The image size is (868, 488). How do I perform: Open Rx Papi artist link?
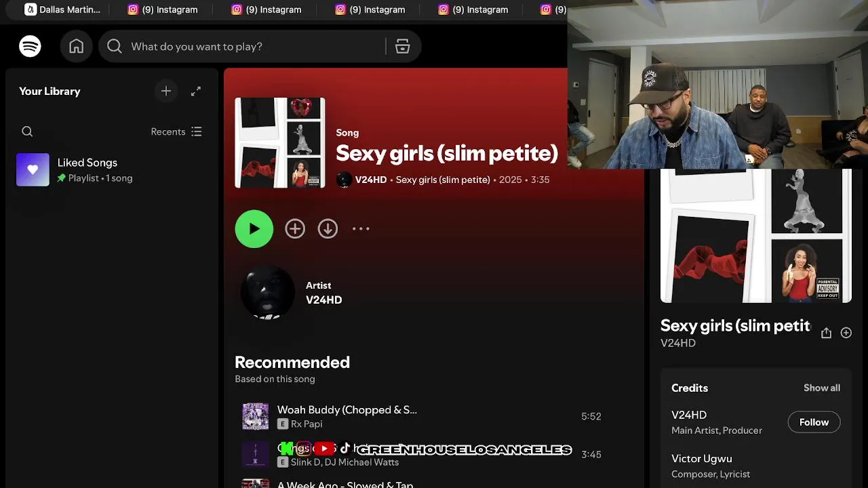[x=307, y=424]
